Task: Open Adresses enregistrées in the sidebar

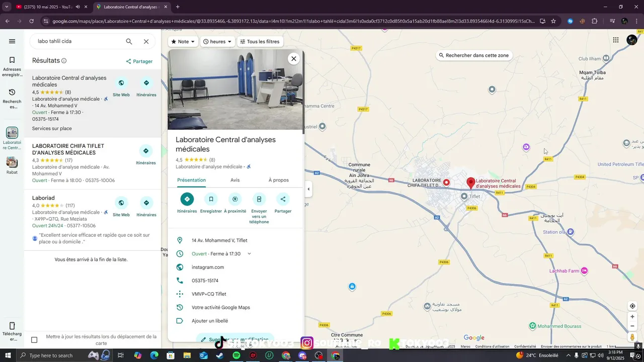Action: point(12,66)
